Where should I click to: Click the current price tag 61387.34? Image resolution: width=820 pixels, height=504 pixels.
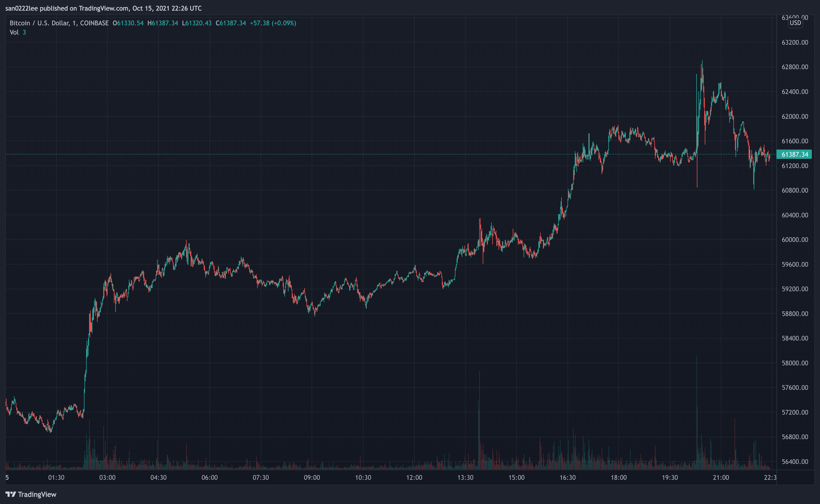point(794,154)
